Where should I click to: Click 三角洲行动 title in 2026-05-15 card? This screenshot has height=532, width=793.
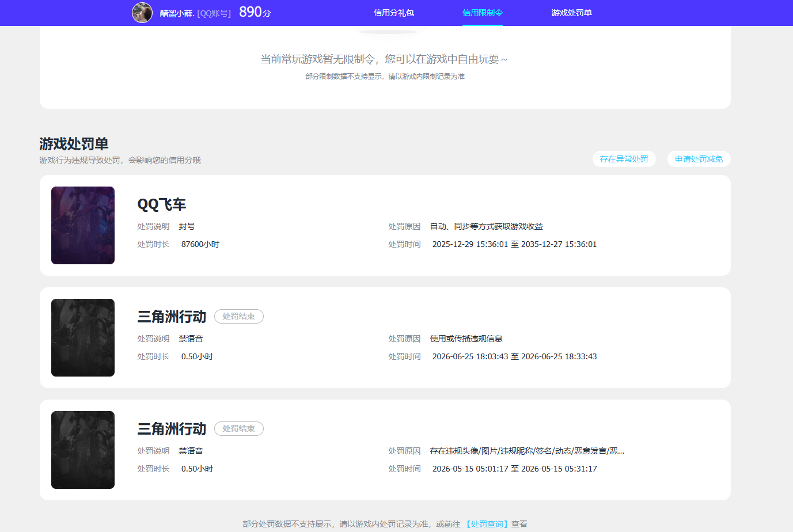pyautogui.click(x=172, y=429)
